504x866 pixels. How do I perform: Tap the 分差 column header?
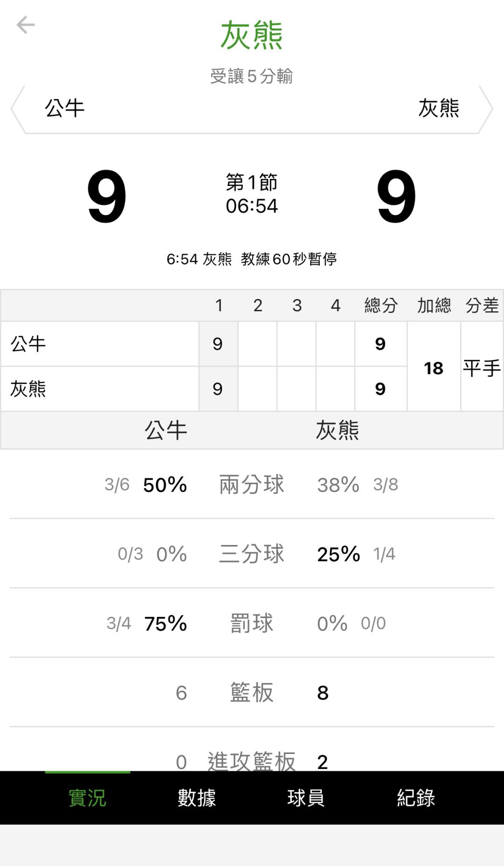pos(482,306)
